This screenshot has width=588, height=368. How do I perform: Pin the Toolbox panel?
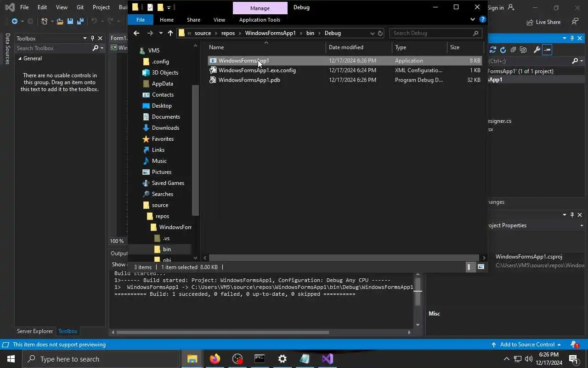tap(92, 38)
